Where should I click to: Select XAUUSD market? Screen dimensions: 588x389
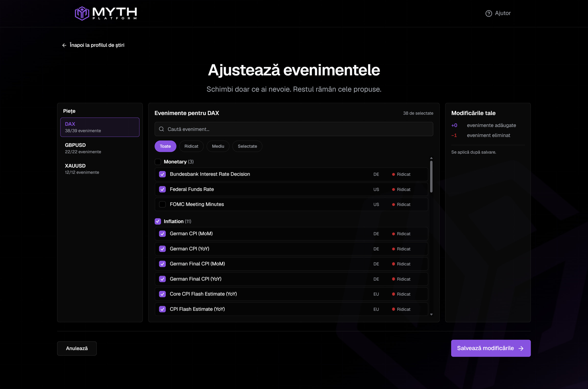tap(100, 169)
